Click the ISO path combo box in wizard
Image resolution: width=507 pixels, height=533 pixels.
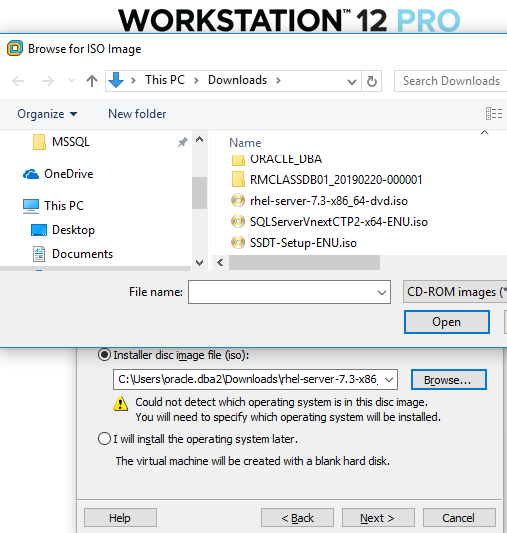255,379
